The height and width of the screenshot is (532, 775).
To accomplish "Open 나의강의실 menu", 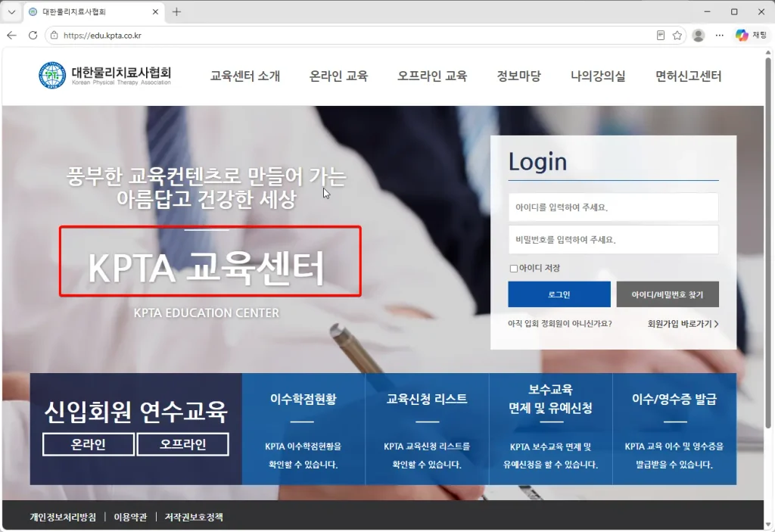I will click(598, 76).
